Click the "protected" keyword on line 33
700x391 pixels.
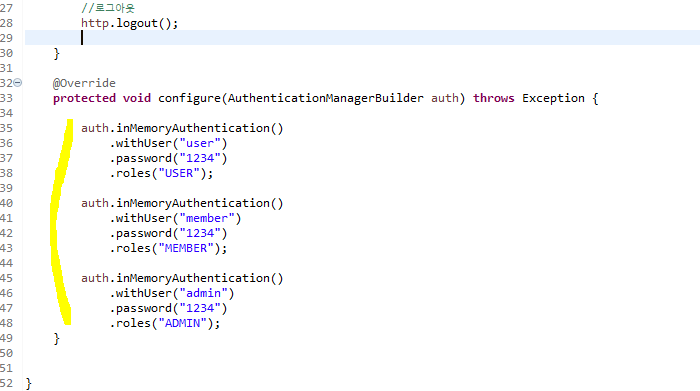(84, 99)
